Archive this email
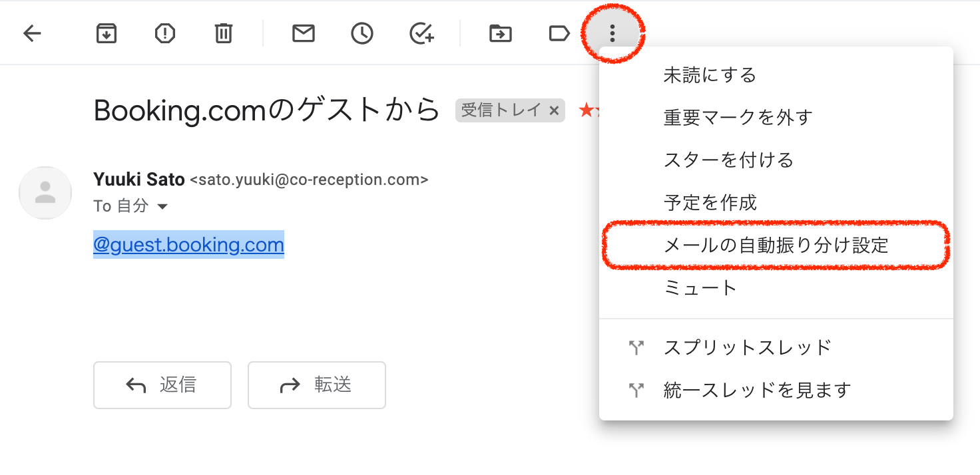 [107, 33]
